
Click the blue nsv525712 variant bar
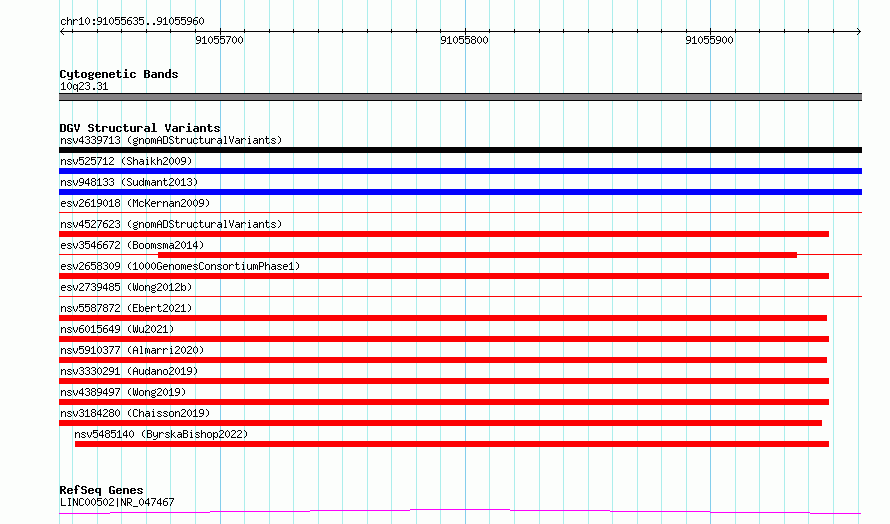(460, 171)
